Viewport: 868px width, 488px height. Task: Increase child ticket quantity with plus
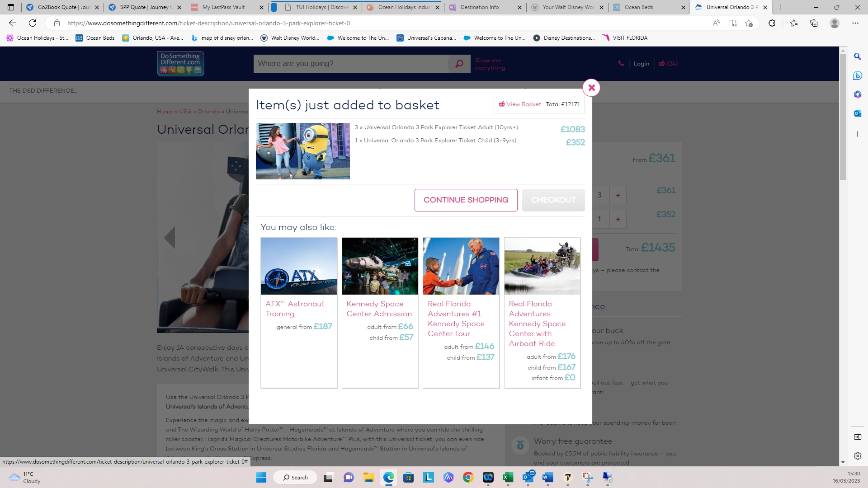coord(618,220)
